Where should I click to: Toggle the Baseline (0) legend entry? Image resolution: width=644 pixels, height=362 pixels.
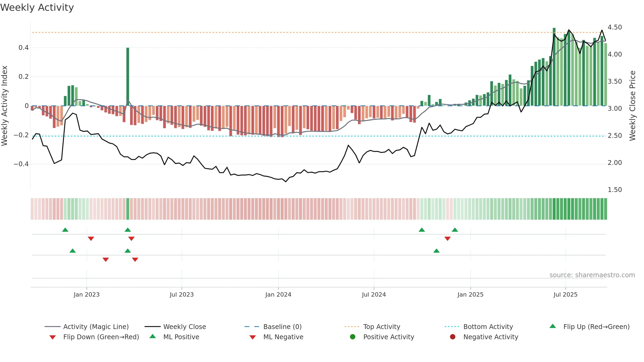point(273,327)
